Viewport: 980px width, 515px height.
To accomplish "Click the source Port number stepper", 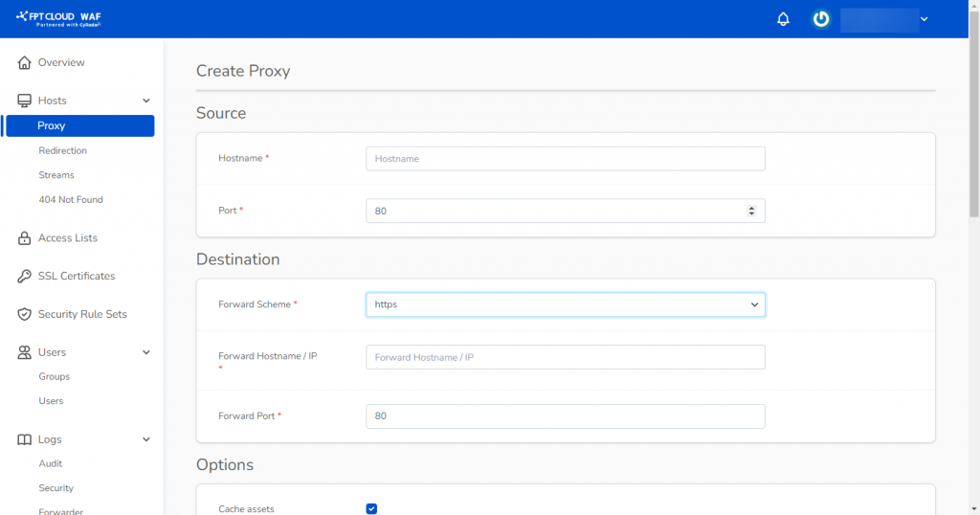I will coord(751,211).
